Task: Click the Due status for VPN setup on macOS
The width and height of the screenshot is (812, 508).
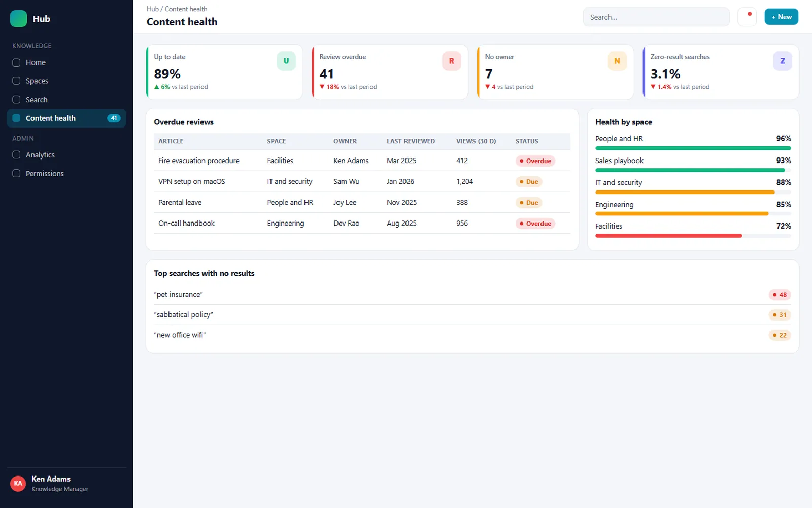Action: 529,182
